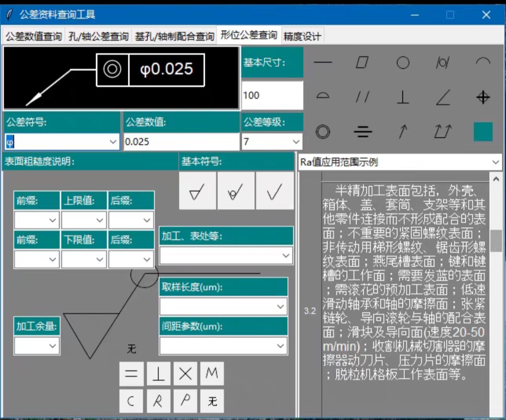Pick the particulate lay P button
Screen dimensions: 506x420
click(x=185, y=401)
